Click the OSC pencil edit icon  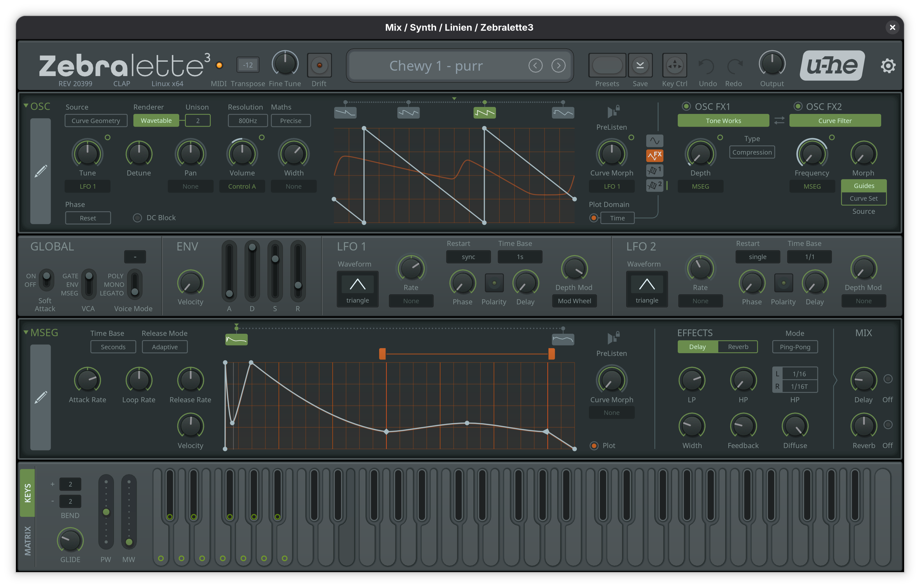point(40,171)
